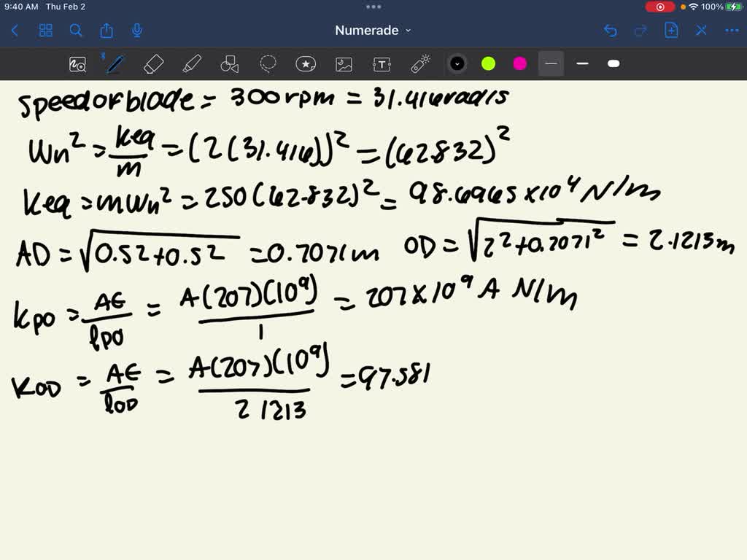Stop the active screen recording
This screenshot has height=560, width=747.
click(x=659, y=7)
